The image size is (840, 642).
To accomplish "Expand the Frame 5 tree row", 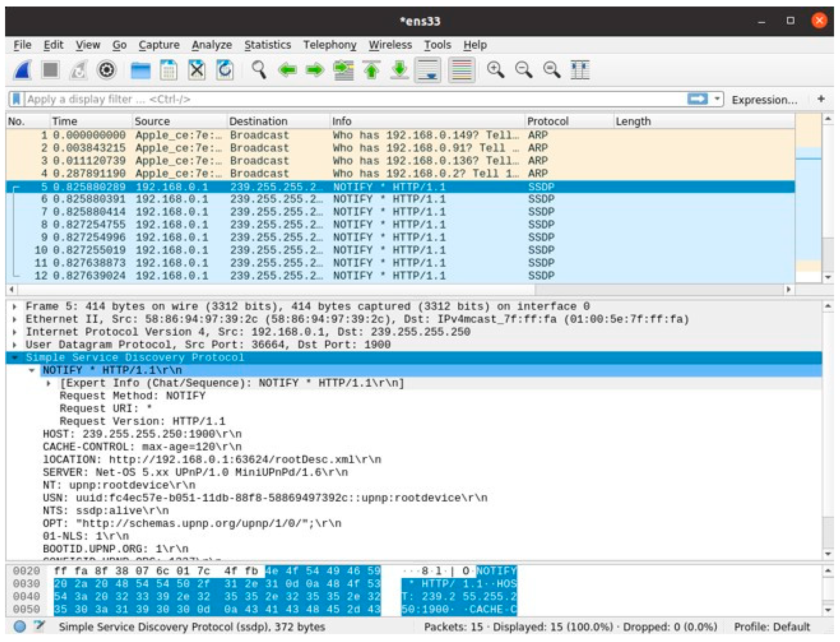I will click(x=15, y=307).
